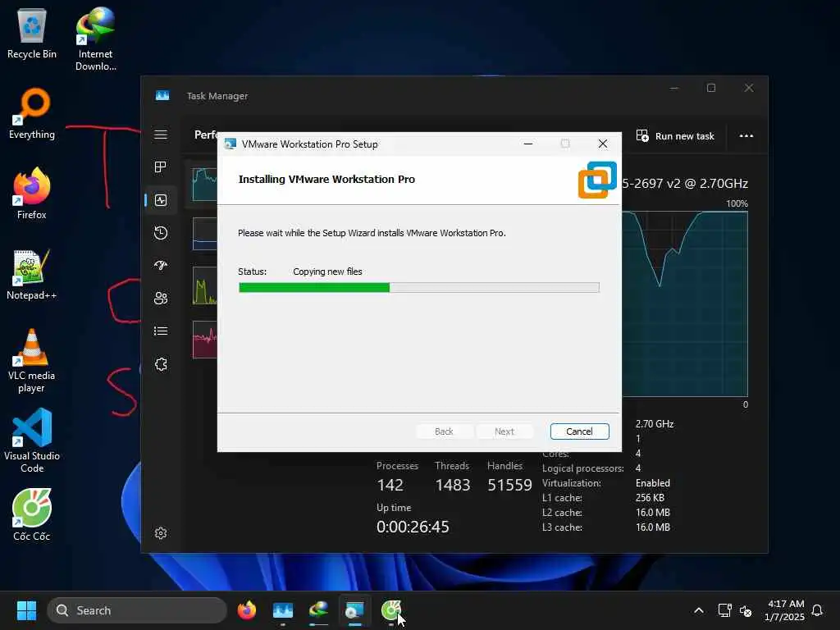Open Task Manager three-dot more options menu
Image resolution: width=840 pixels, height=630 pixels.
746,135
